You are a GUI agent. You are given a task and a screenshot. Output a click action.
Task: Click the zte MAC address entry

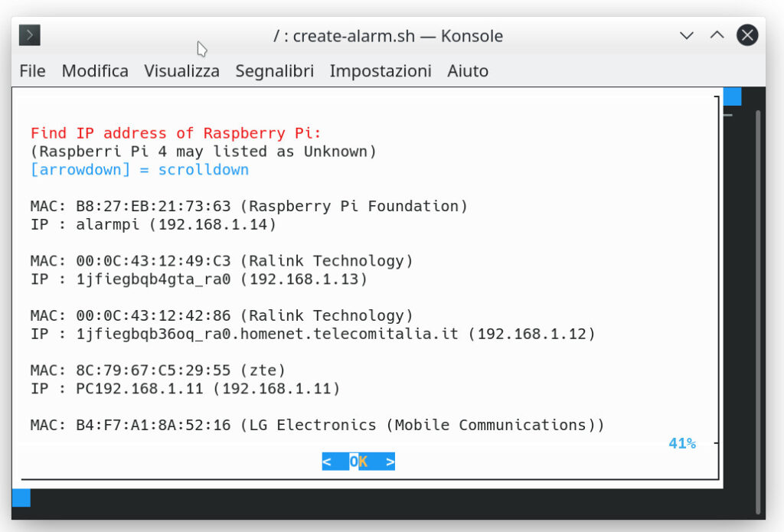click(x=158, y=370)
